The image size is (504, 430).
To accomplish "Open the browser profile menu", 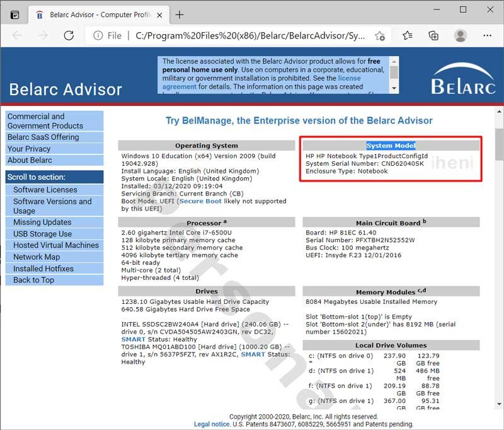I will [461, 35].
